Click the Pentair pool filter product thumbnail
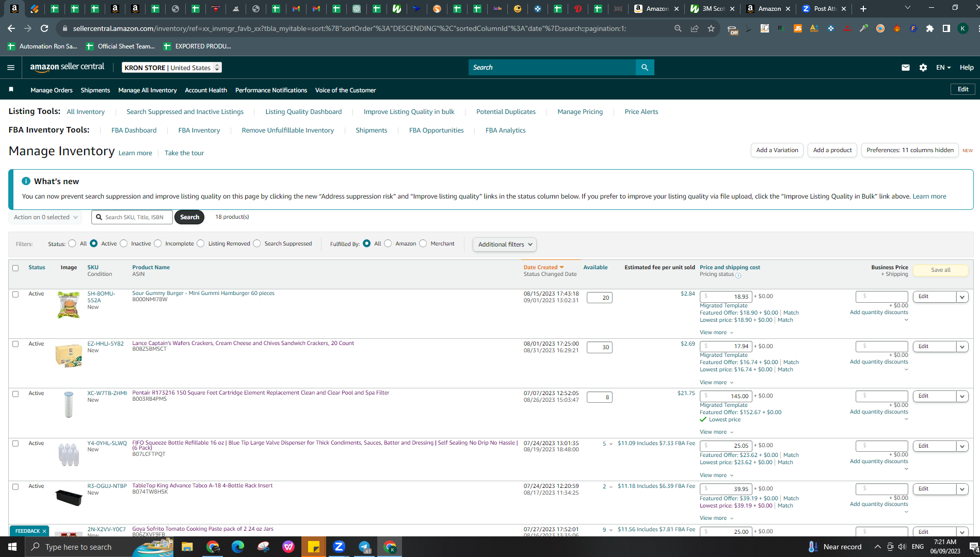The height and width of the screenshot is (557, 980). click(x=69, y=404)
